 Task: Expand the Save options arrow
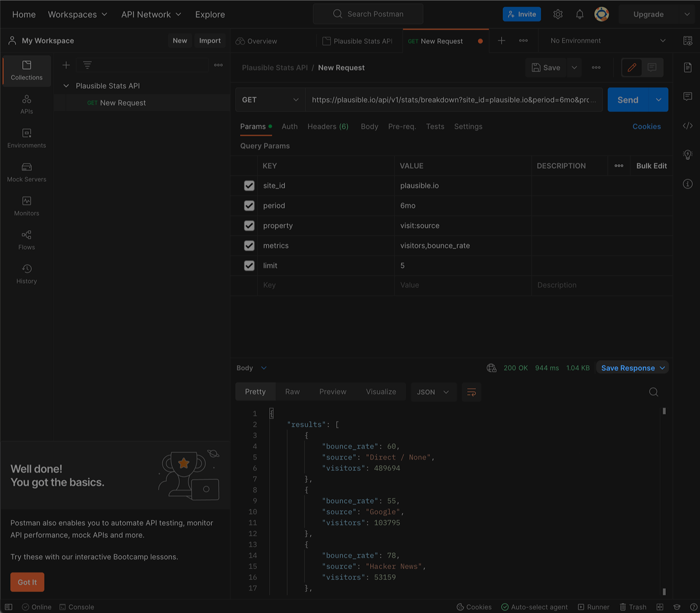pyautogui.click(x=574, y=68)
